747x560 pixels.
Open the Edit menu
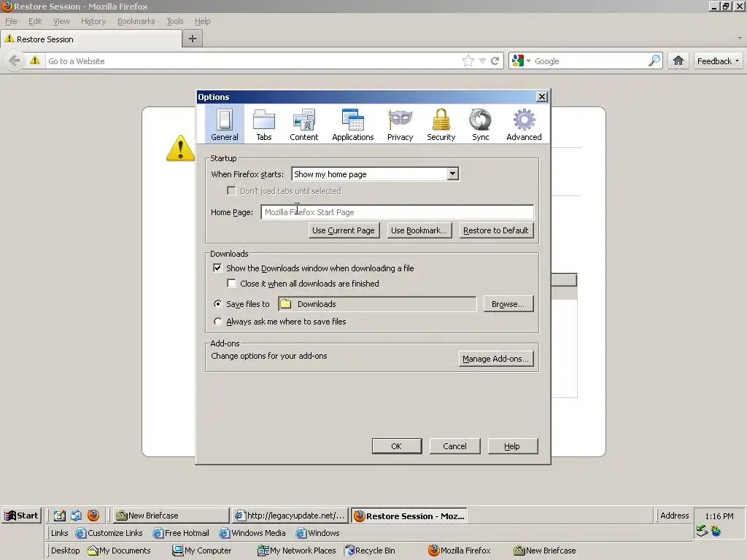35,21
